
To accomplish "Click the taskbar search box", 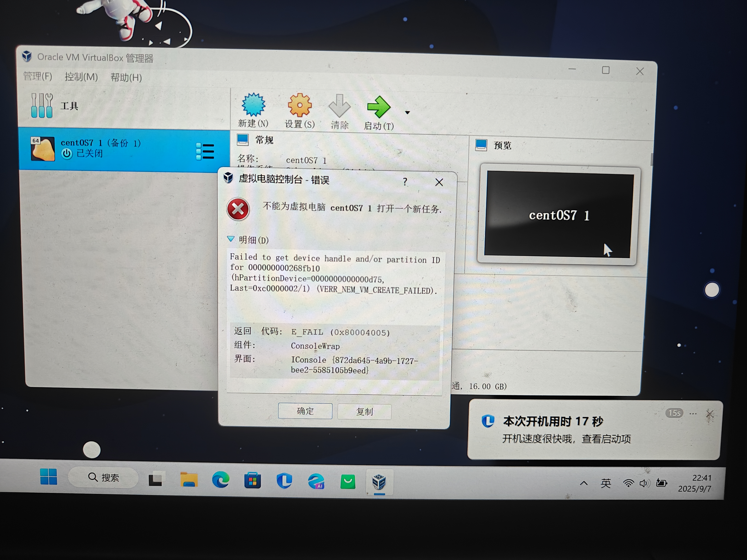I will [x=103, y=477].
